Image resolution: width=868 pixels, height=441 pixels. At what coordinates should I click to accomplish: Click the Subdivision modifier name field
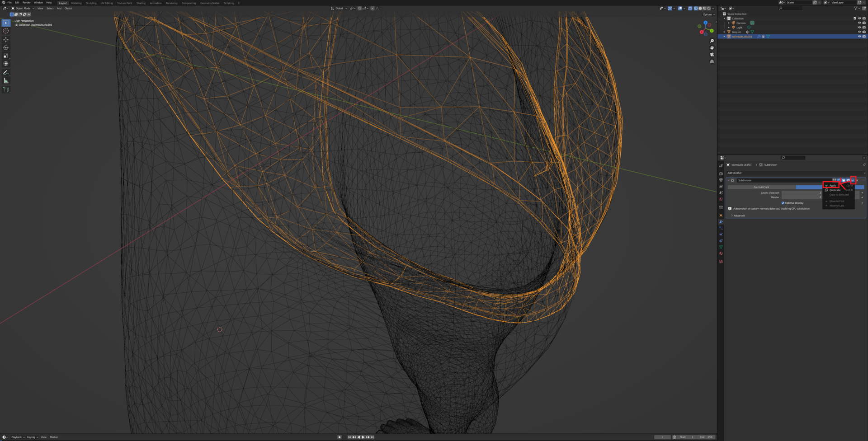(x=783, y=180)
